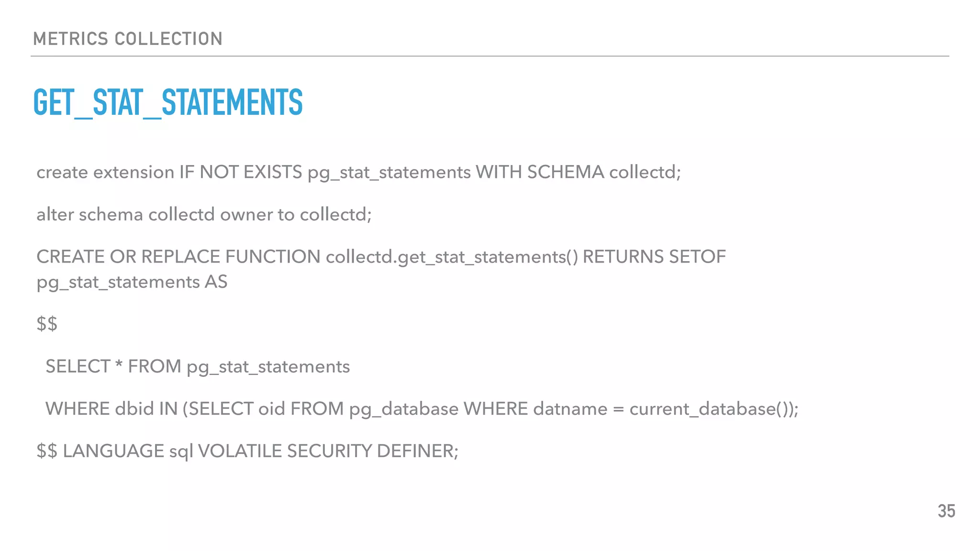The image size is (980, 551).
Task: Click the horizontal divider under the header
Action: [x=490, y=56]
